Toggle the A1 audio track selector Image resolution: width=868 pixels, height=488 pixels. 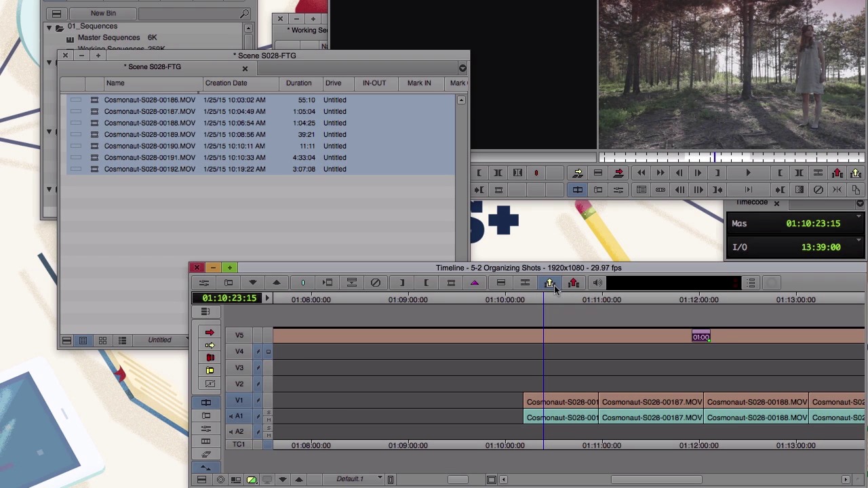[x=239, y=416]
